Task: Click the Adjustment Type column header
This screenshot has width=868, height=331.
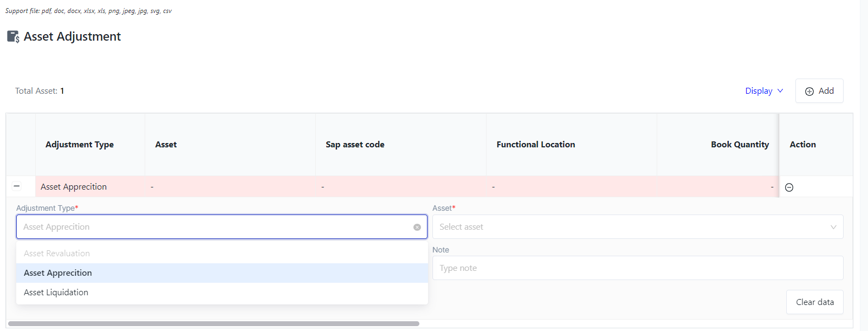Action: pos(80,145)
